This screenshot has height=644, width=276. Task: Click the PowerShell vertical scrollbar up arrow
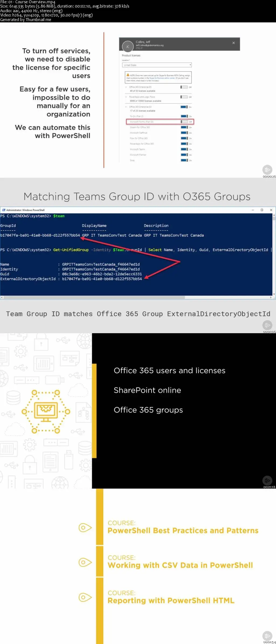pyautogui.click(x=274, y=215)
